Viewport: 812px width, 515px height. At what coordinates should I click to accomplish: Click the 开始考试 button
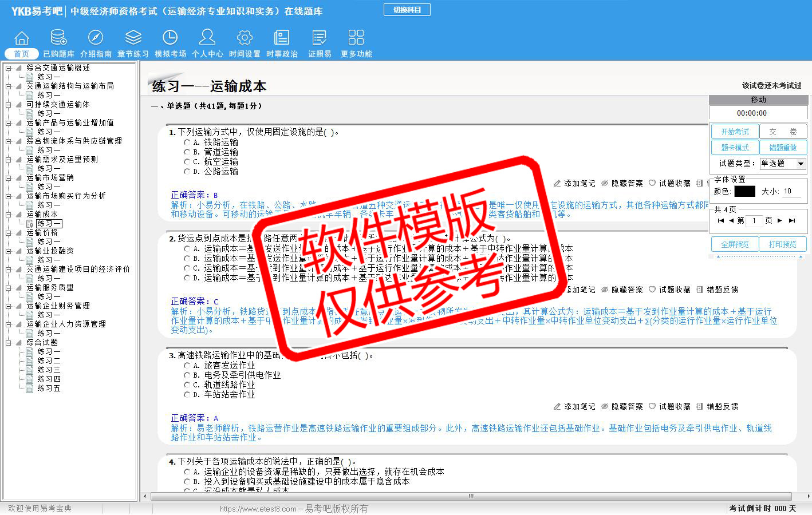point(735,132)
